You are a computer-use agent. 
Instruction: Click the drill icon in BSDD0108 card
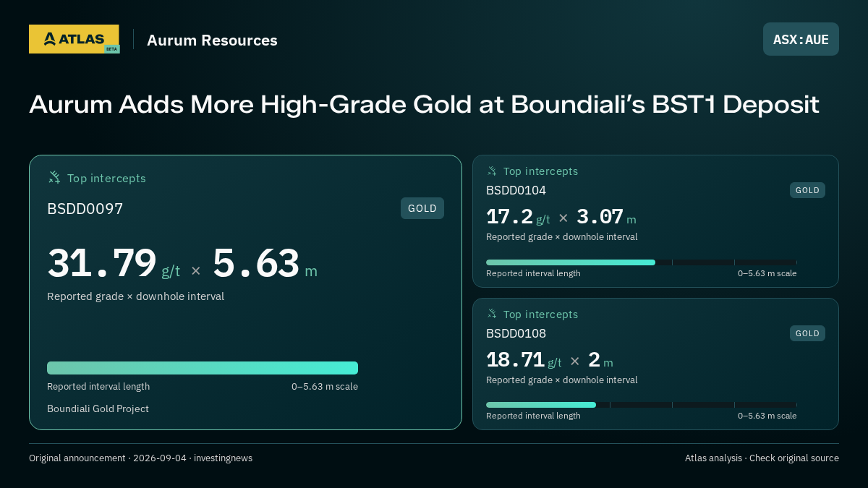[492, 314]
